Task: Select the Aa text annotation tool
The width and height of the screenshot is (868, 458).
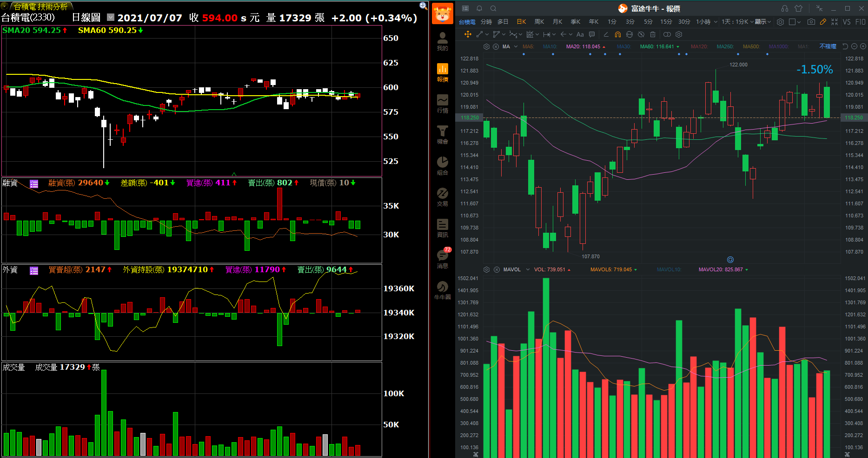Action: [580, 34]
